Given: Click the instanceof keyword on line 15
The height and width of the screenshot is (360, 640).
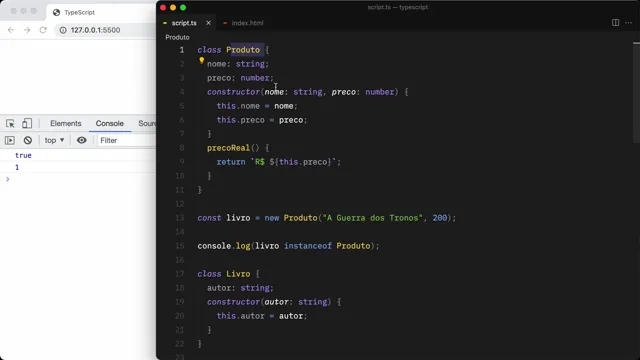Looking at the screenshot, I should 308,246.
